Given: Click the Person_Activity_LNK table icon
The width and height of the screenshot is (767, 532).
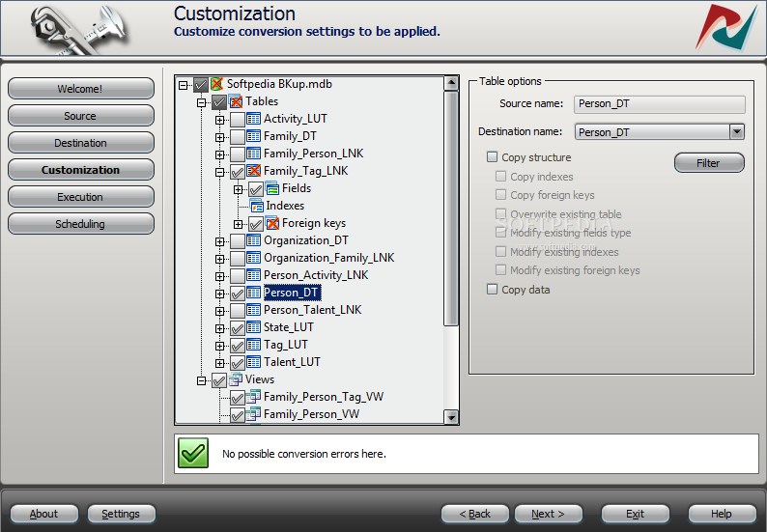Looking at the screenshot, I should pos(253,275).
